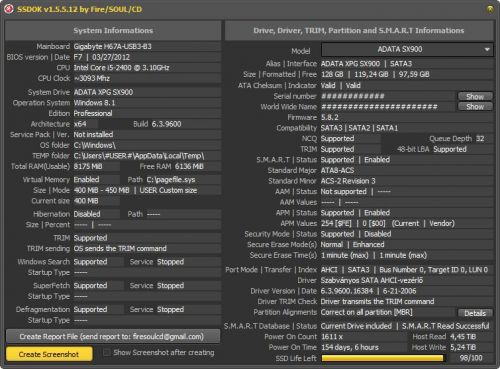Screen dimensions: 500x369
Task: Click Queue Depth value 32
Action: [480, 139]
